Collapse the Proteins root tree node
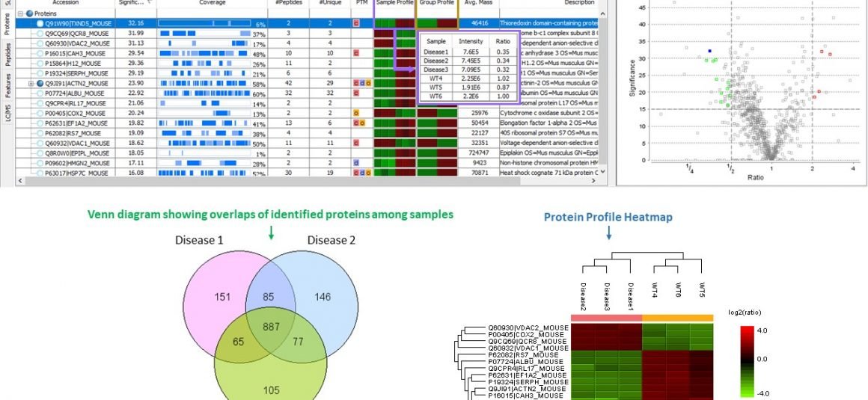The width and height of the screenshot is (868, 400). pyautogui.click(x=20, y=13)
